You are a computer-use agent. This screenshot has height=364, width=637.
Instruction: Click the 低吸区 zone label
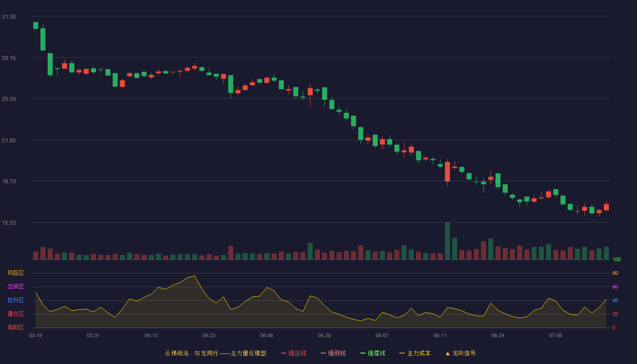(15, 328)
